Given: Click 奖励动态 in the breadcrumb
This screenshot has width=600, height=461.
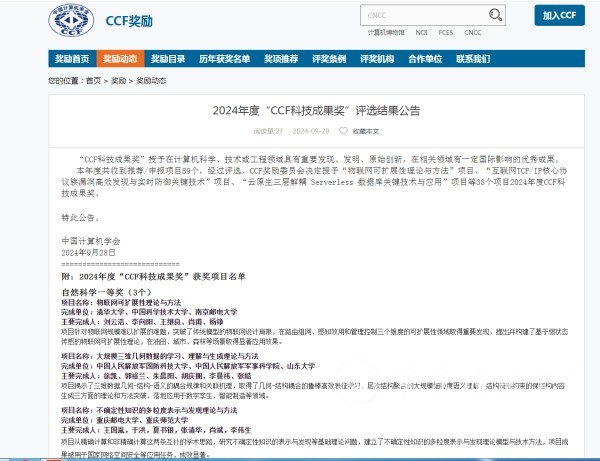Looking at the screenshot, I should [x=151, y=81].
